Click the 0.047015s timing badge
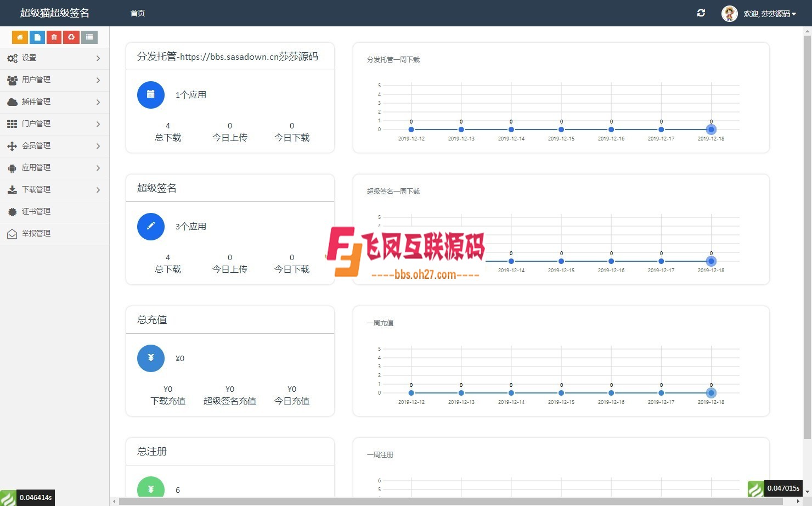This screenshot has height=506, width=812. pos(783,488)
